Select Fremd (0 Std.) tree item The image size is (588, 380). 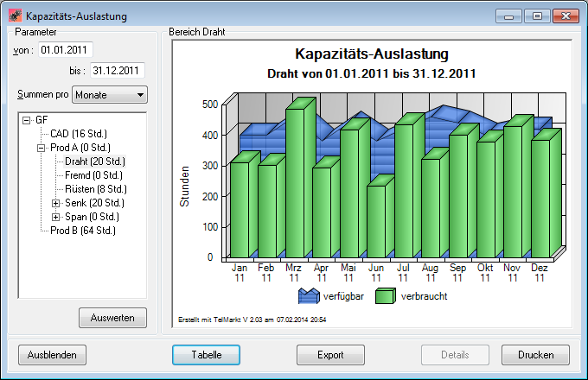coord(96,175)
